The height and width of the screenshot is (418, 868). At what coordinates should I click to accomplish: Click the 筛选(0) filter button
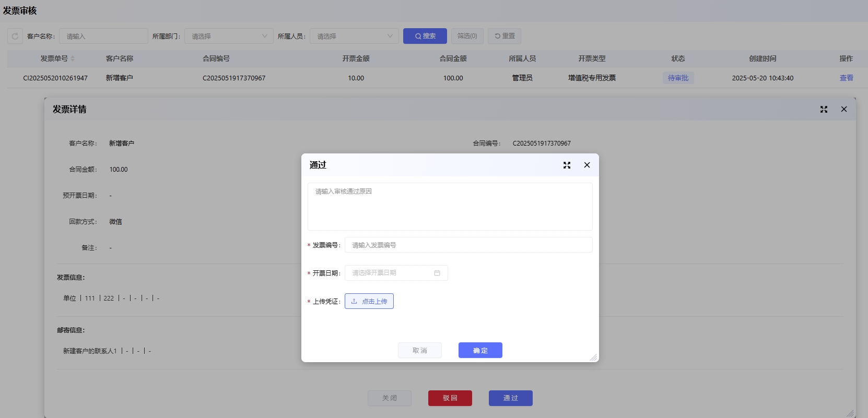click(x=467, y=36)
